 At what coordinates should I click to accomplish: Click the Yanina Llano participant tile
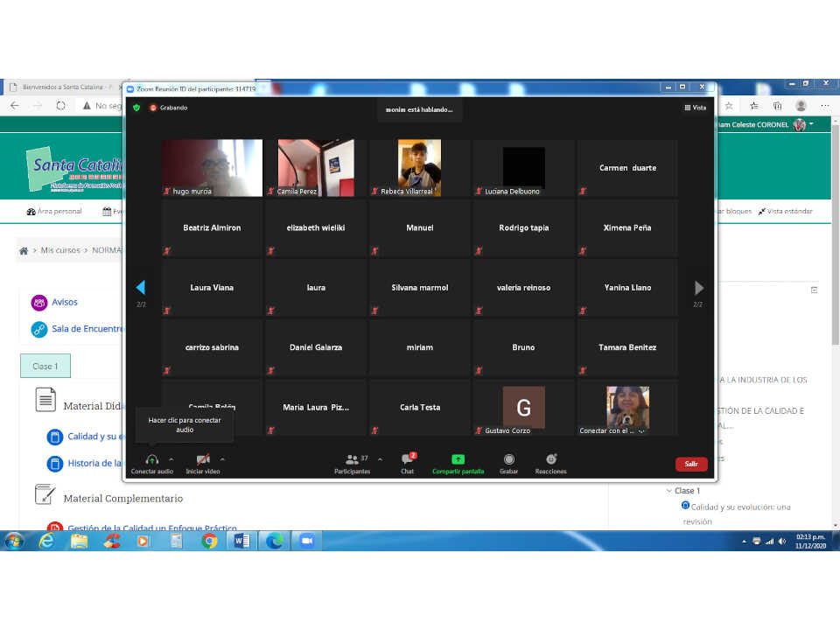pyautogui.click(x=628, y=288)
